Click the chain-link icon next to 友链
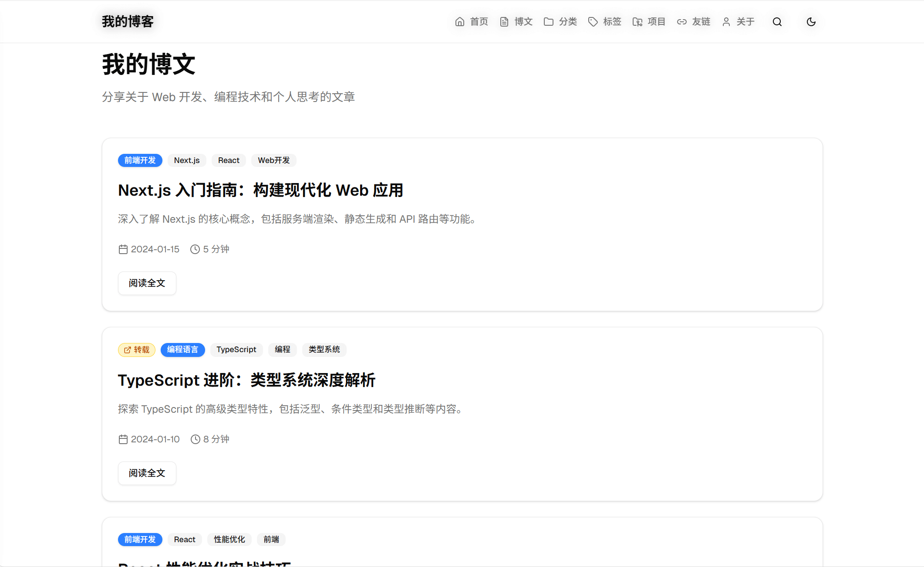Image resolution: width=924 pixels, height=567 pixels. pyautogui.click(x=682, y=21)
